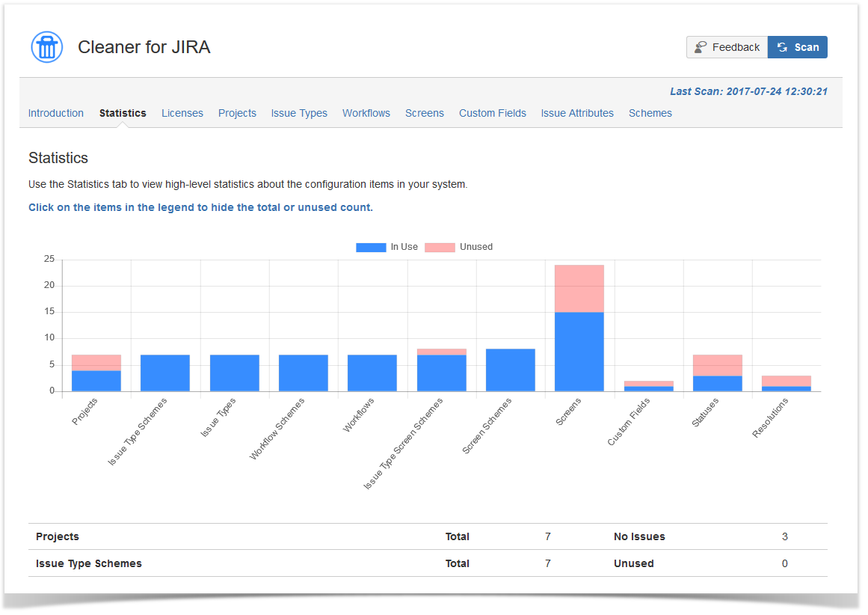This screenshot has height=615, width=868.
Task: Click the in-use portion of the Screens bar
Action: coord(579,352)
